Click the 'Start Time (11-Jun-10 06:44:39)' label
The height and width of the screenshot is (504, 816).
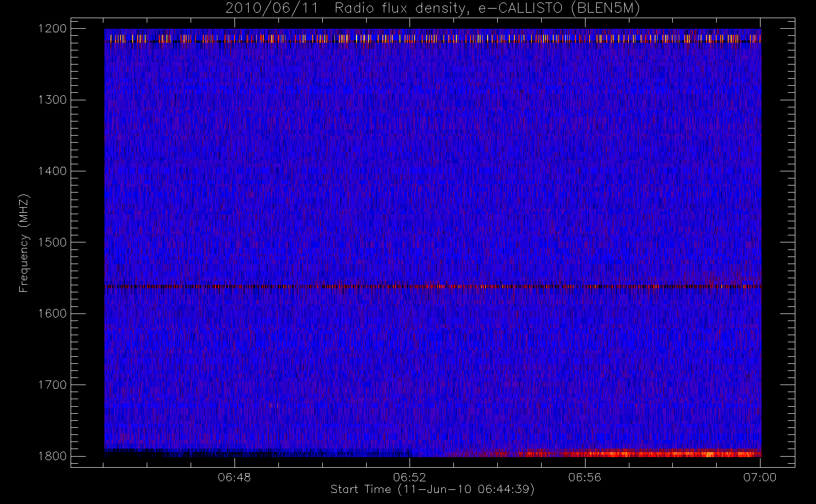click(x=433, y=489)
